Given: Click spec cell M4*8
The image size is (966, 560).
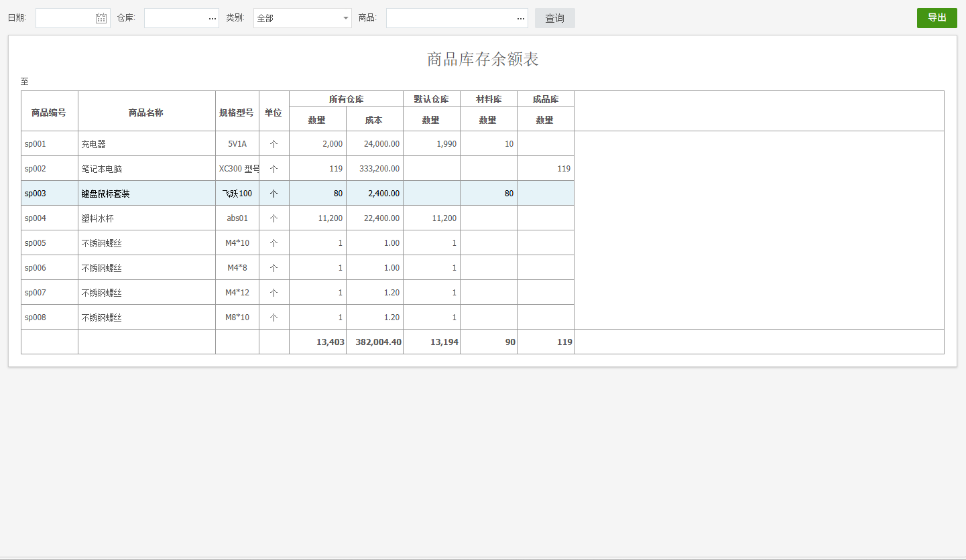Looking at the screenshot, I should [x=237, y=268].
